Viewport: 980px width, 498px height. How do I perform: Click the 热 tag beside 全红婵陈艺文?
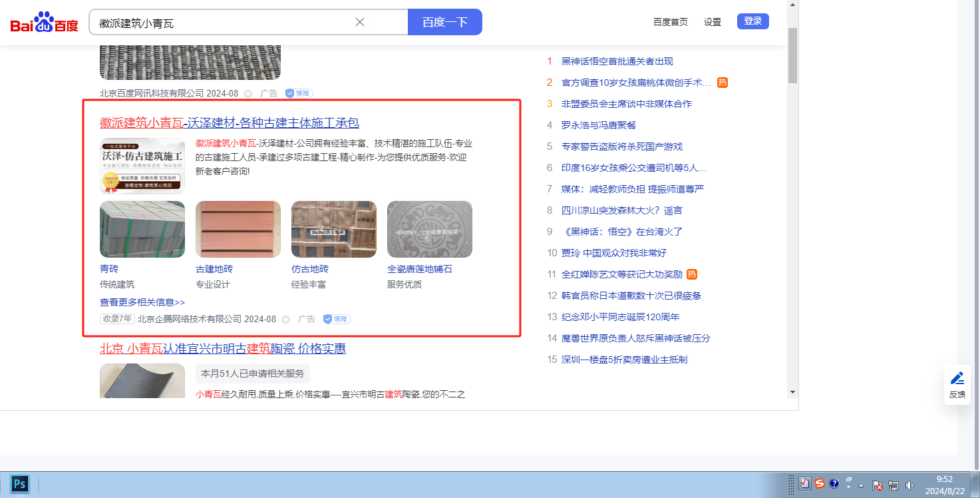pyautogui.click(x=692, y=274)
